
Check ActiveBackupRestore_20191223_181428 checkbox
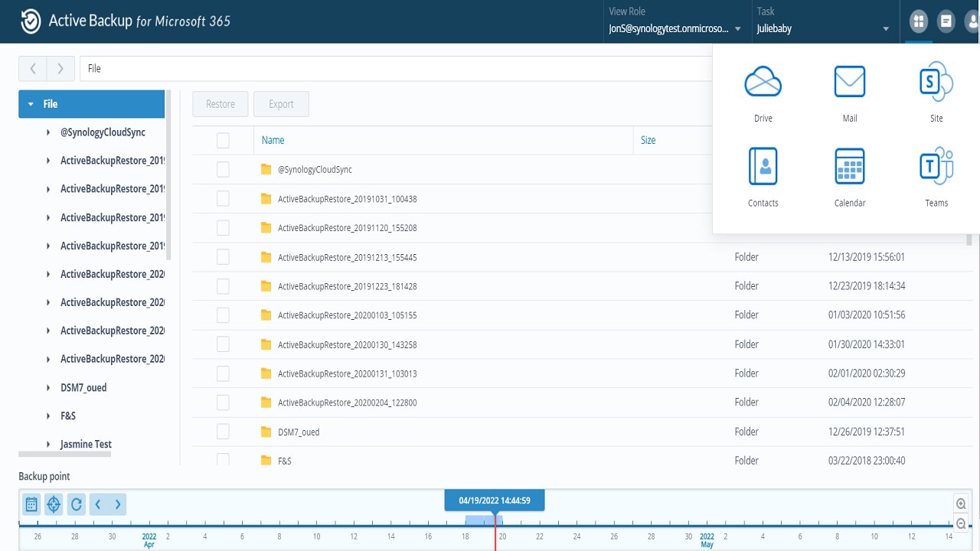coord(223,286)
